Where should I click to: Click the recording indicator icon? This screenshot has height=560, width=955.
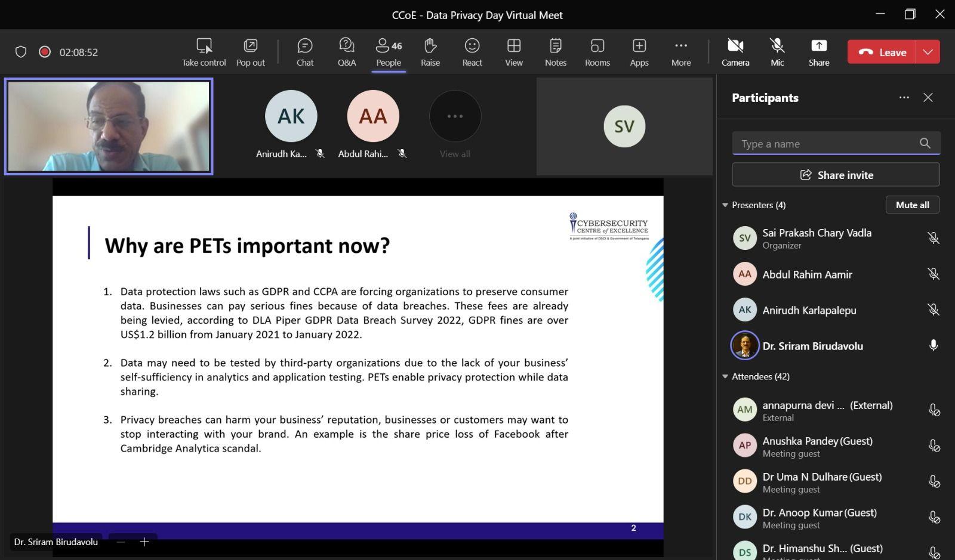click(44, 52)
